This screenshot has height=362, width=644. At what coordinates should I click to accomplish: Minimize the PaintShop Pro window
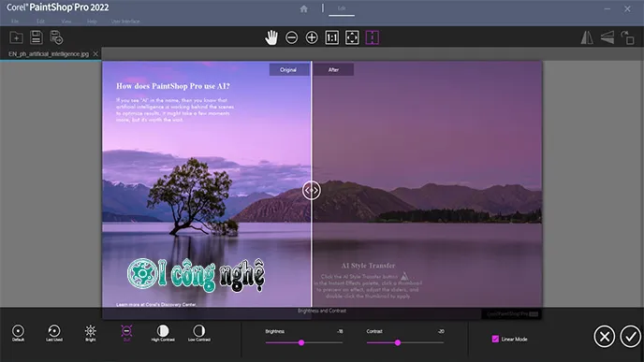coord(607,8)
